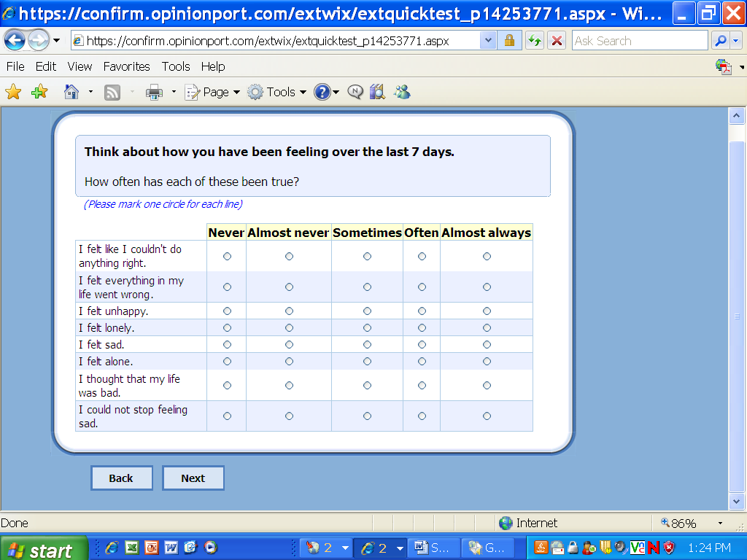Select Often for 'could not stop feeling sad'
747x560 pixels.
pyautogui.click(x=422, y=416)
